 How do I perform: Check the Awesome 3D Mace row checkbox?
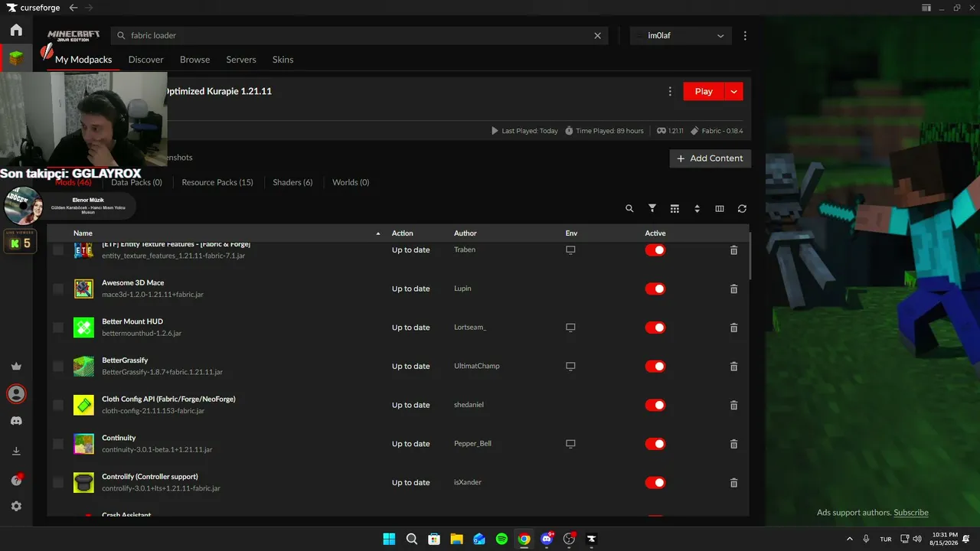click(58, 289)
